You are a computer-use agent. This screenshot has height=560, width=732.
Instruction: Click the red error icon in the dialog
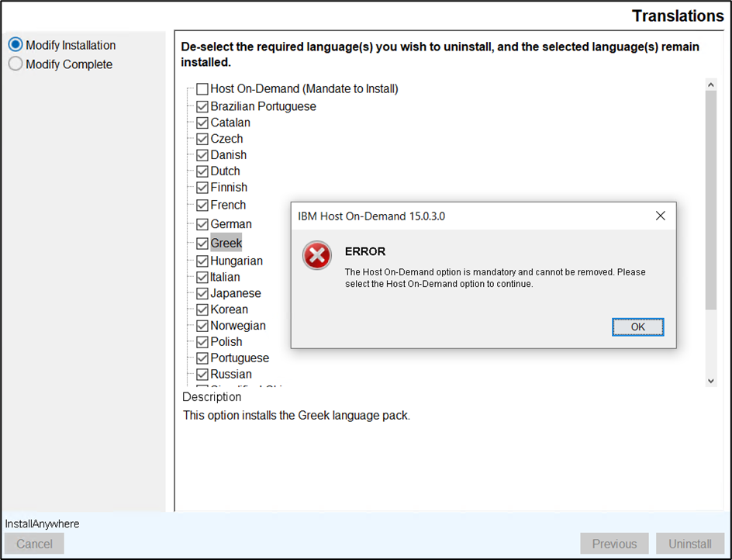(317, 256)
